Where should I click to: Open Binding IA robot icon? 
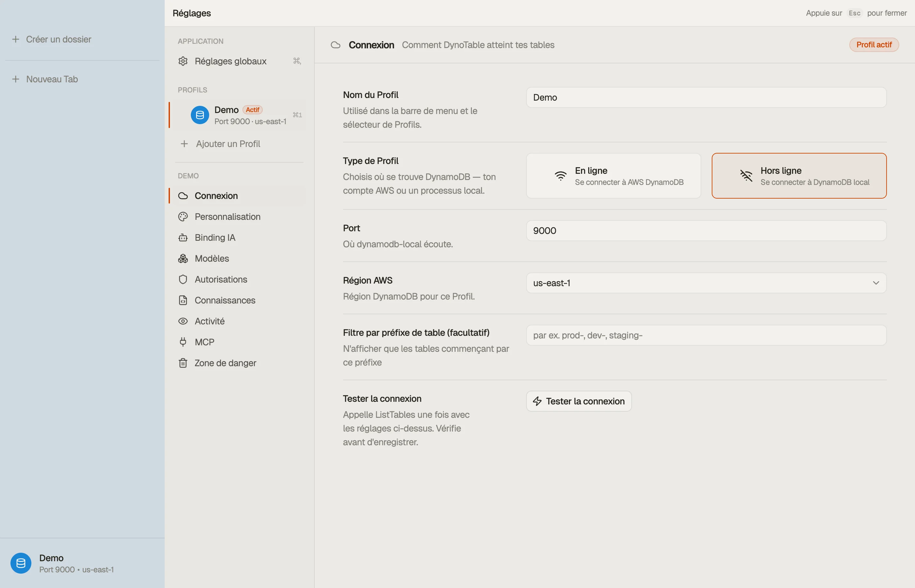[183, 237]
